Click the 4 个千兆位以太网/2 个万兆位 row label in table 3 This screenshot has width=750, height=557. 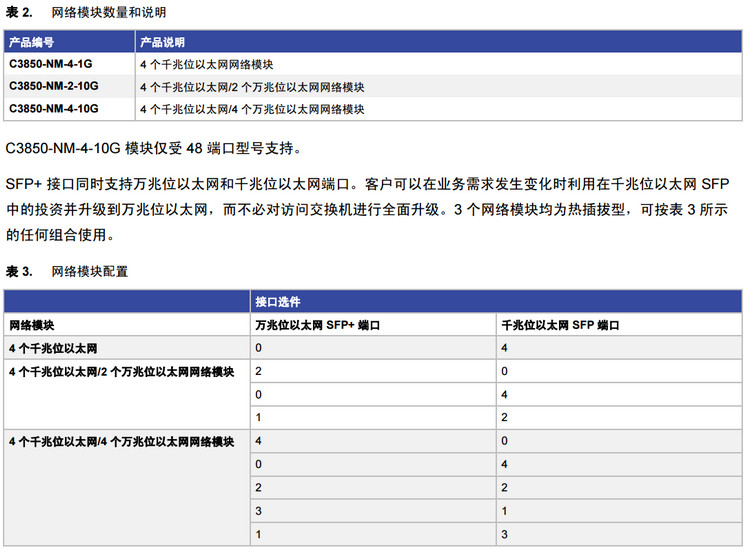(121, 371)
